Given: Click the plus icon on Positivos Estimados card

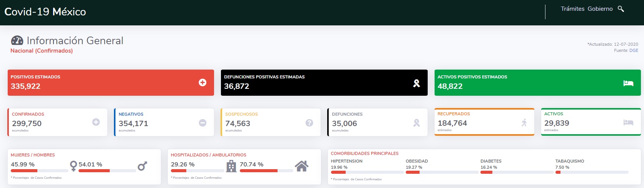Looking at the screenshot, I should point(202,83).
